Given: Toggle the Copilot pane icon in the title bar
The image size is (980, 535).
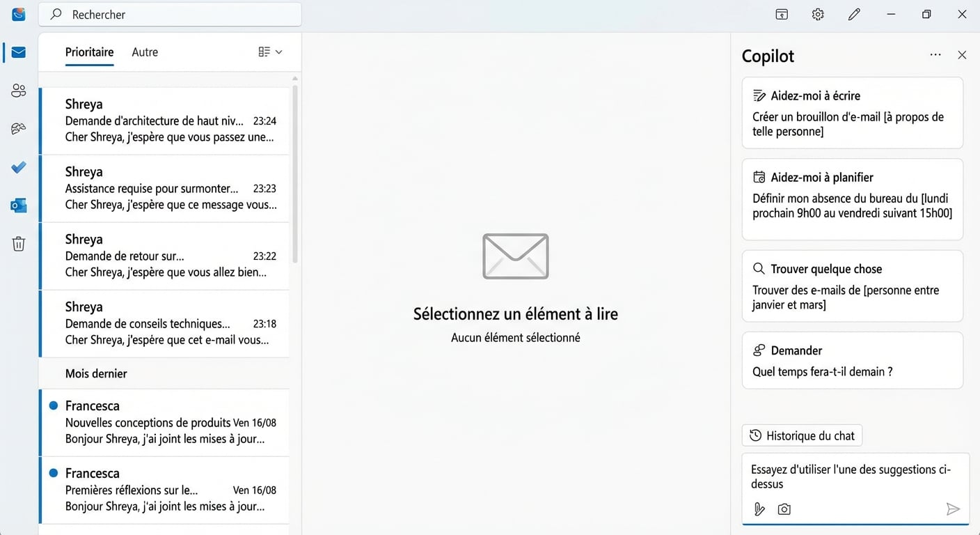Looking at the screenshot, I should pos(781,14).
